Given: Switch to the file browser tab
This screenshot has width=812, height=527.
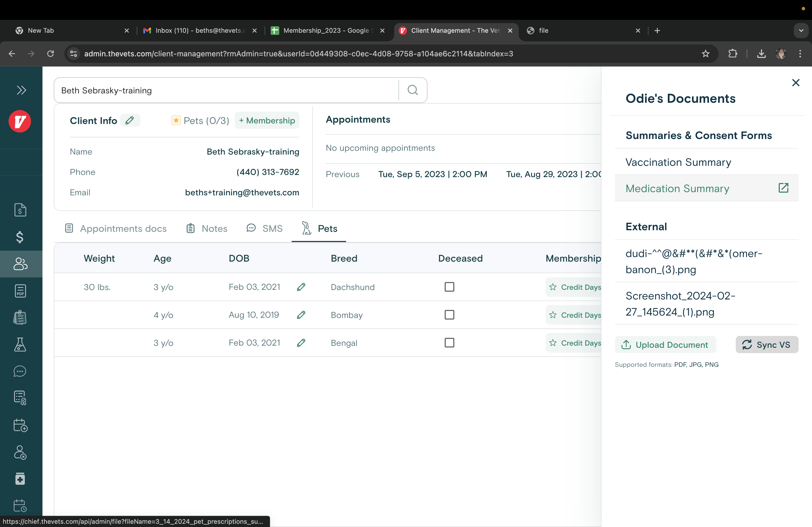Looking at the screenshot, I should pyautogui.click(x=583, y=30).
